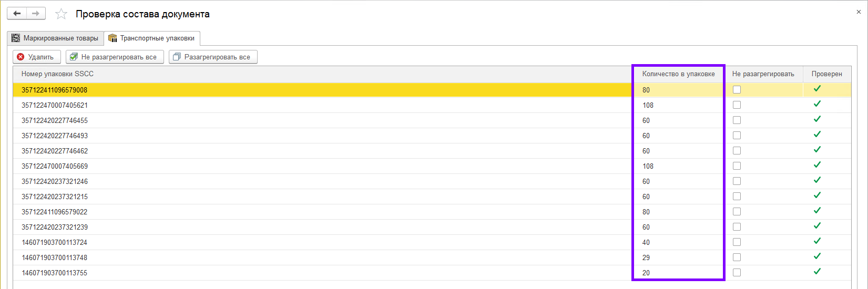Tick the checkbox for package 357122411096579008

click(x=737, y=90)
